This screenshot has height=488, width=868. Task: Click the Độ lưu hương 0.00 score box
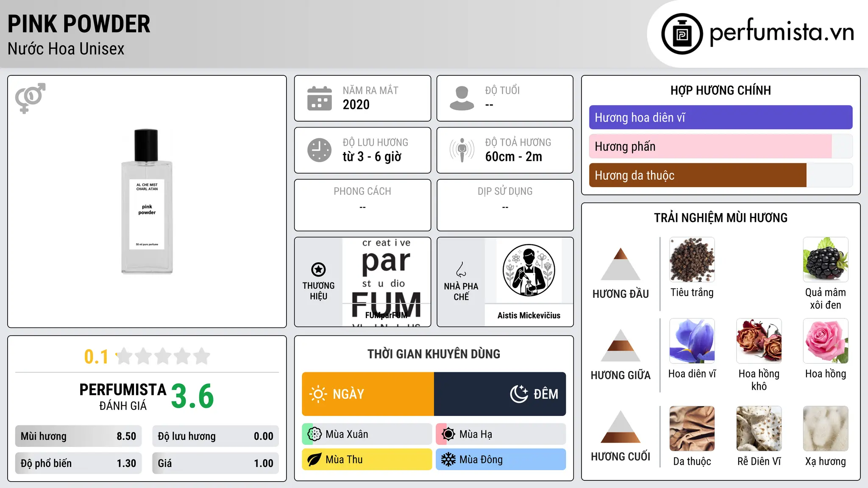[x=215, y=436]
